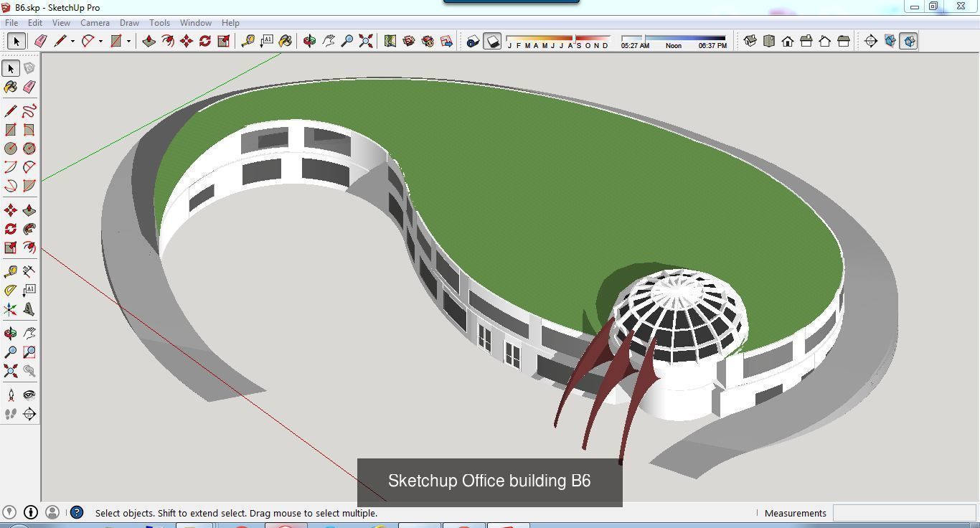Select the Rotated Rectangle tool in side palette

(29, 130)
